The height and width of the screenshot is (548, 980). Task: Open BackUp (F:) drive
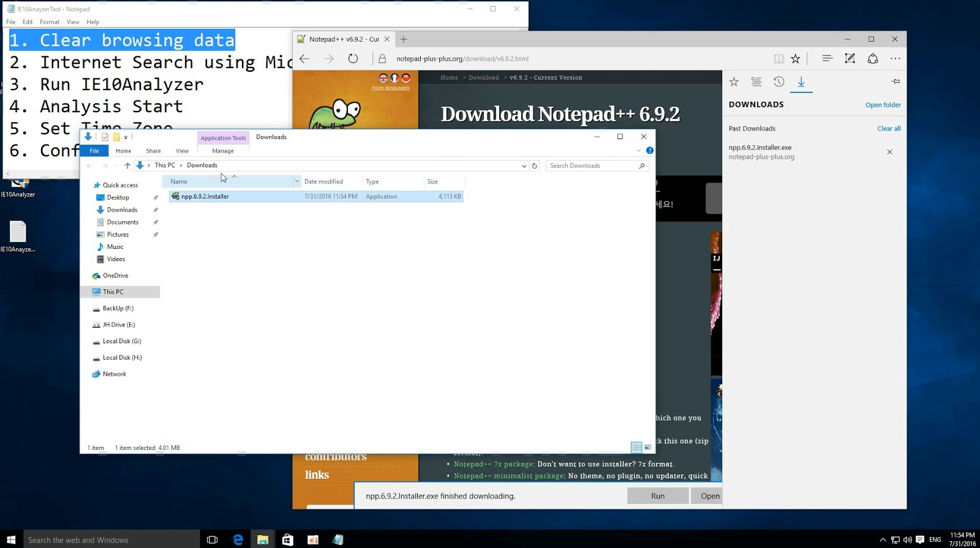118,308
